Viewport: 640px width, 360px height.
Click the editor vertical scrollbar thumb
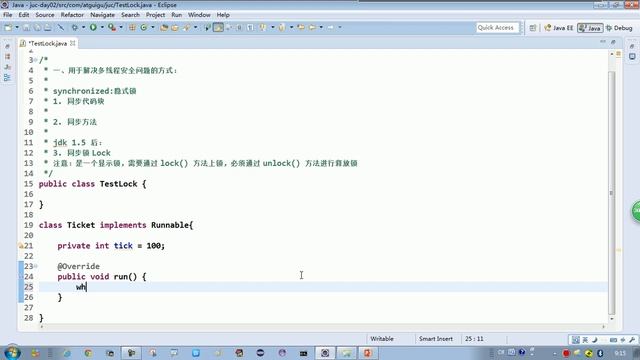click(x=611, y=192)
